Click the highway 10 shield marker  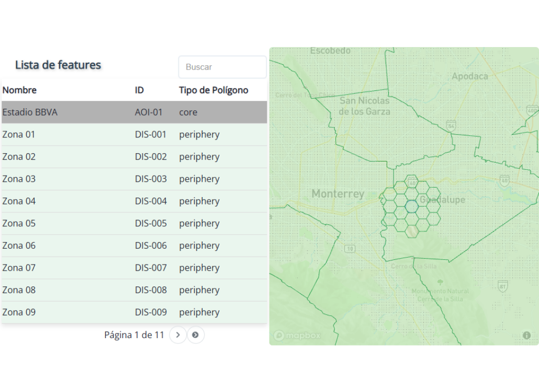[x=350, y=248]
